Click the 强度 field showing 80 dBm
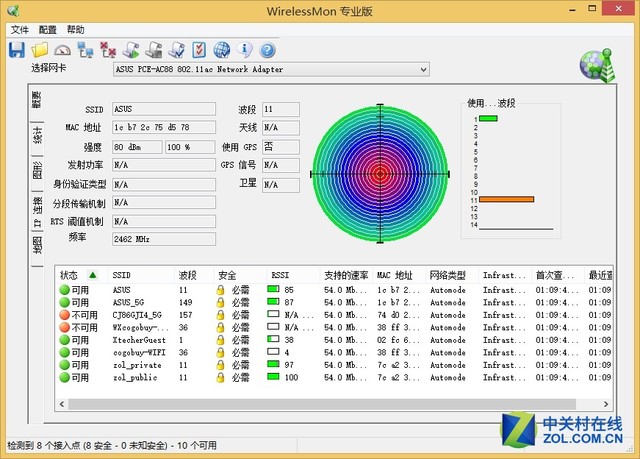 [137, 147]
